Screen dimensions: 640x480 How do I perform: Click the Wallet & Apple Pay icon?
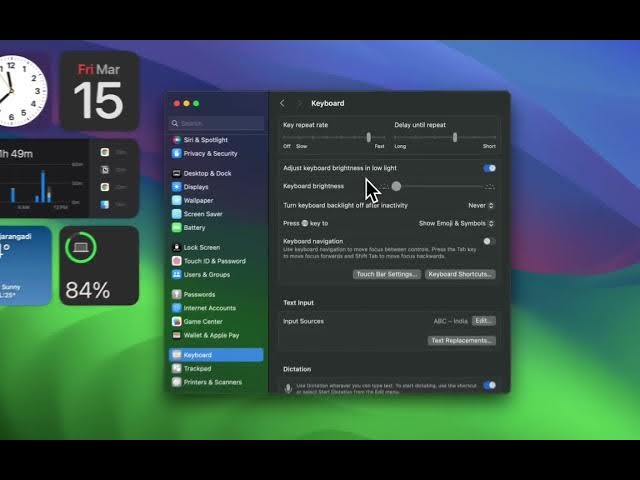coord(176,335)
